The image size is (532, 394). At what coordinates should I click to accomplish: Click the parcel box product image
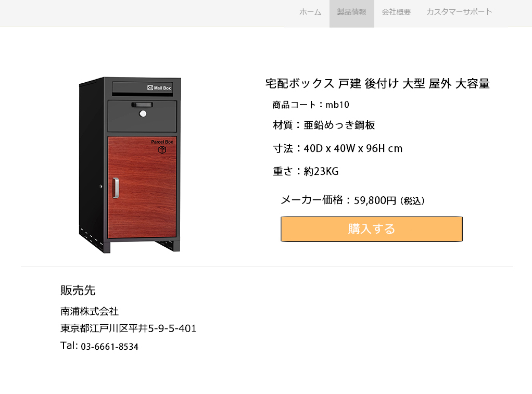click(130, 165)
